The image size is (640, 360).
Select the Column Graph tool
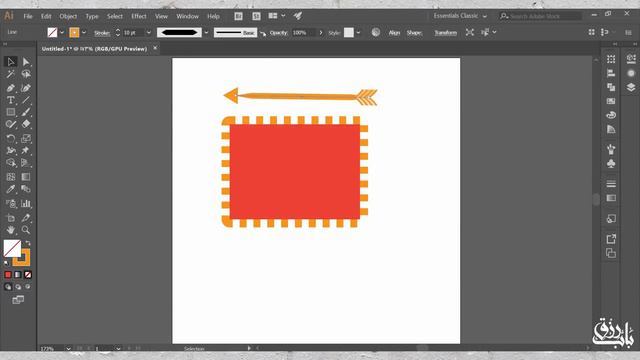(x=26, y=203)
